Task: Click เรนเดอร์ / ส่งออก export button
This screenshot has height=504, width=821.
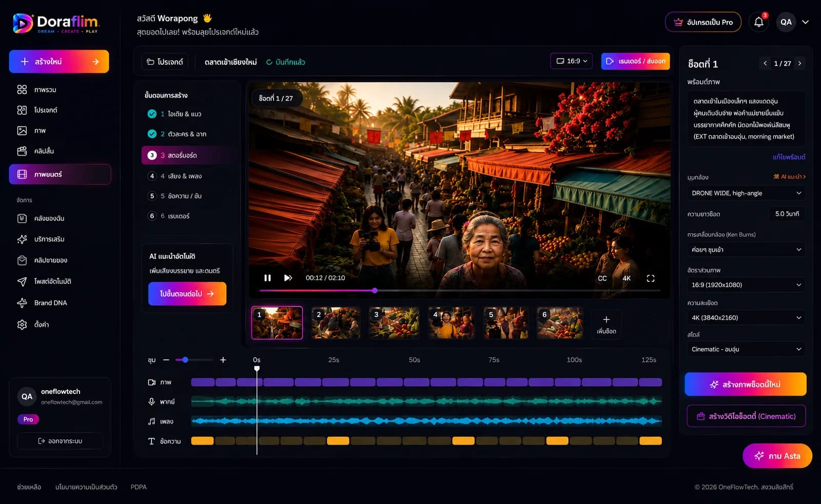Action: (635, 61)
